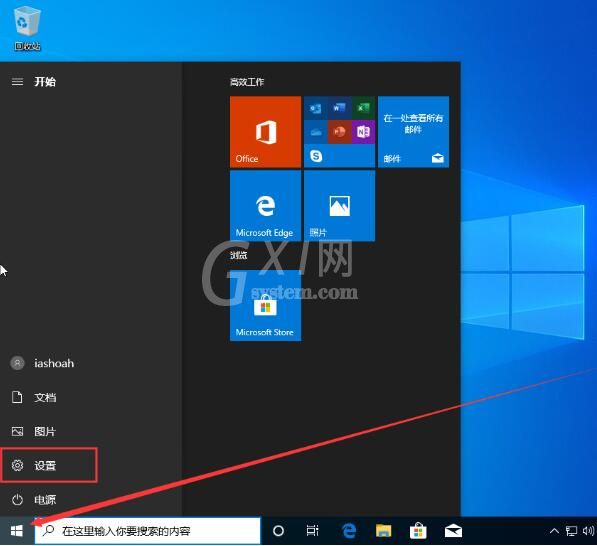Click the 开始 title text
This screenshot has height=546, width=597.
(x=45, y=81)
